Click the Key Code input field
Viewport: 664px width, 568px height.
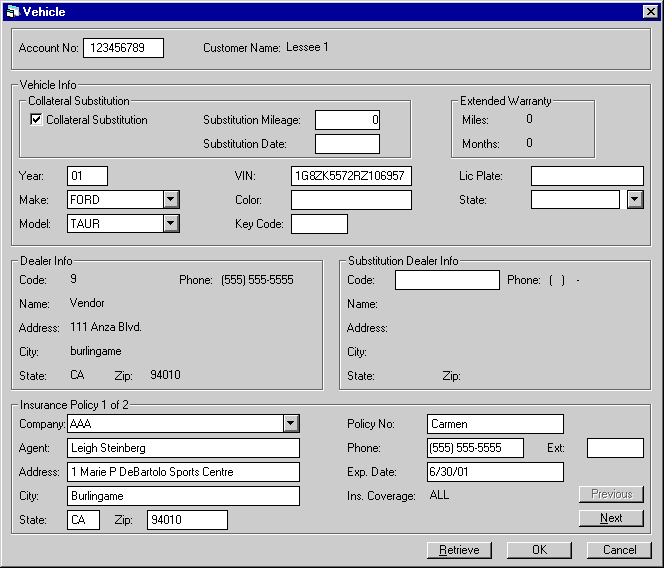pos(319,224)
